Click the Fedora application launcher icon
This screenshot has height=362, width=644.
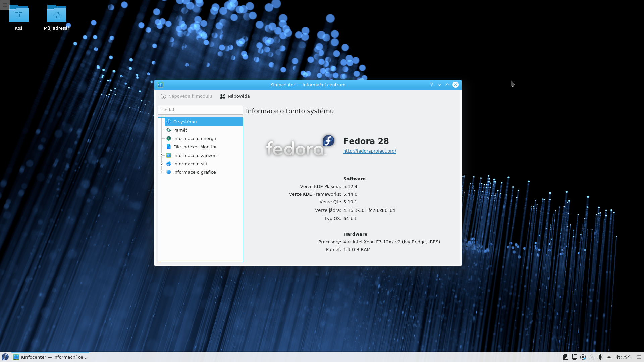pos(5,357)
